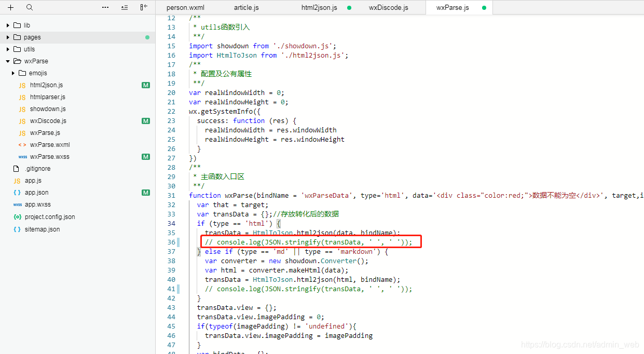Viewport: 644px width, 354px height.
Task: Click config icon of project.config.json
Action: [x=17, y=217]
